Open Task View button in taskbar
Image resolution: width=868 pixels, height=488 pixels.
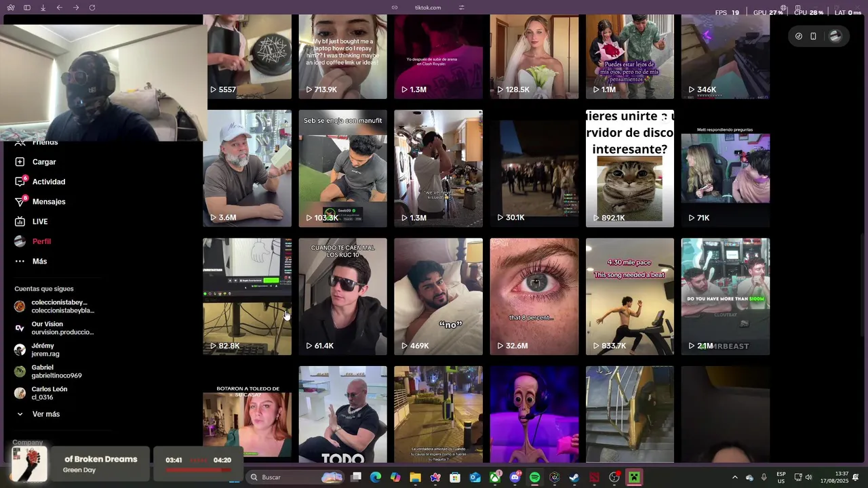coord(356,477)
